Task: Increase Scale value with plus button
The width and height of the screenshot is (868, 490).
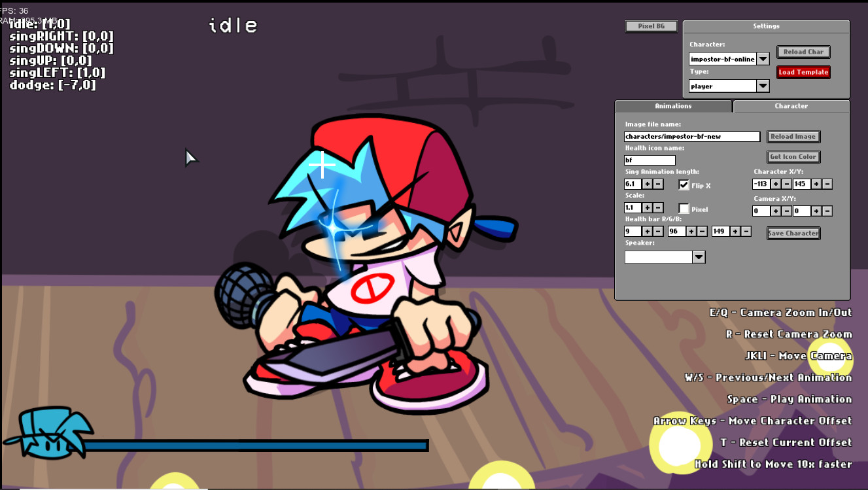Action: click(x=647, y=208)
